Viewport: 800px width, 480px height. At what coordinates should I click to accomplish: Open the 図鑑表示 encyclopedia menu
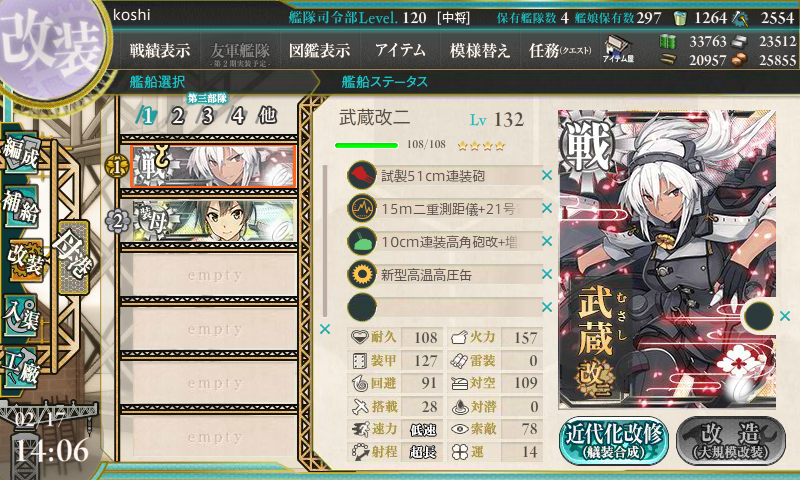pyautogui.click(x=319, y=50)
